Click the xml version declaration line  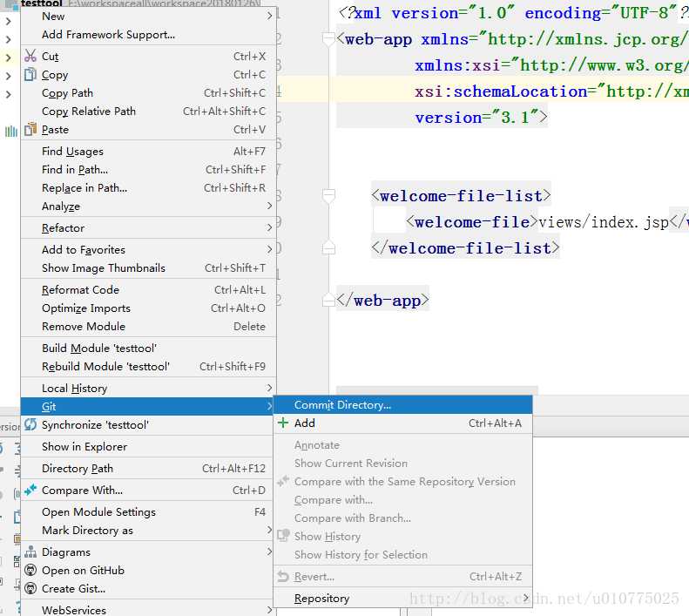tap(513, 13)
